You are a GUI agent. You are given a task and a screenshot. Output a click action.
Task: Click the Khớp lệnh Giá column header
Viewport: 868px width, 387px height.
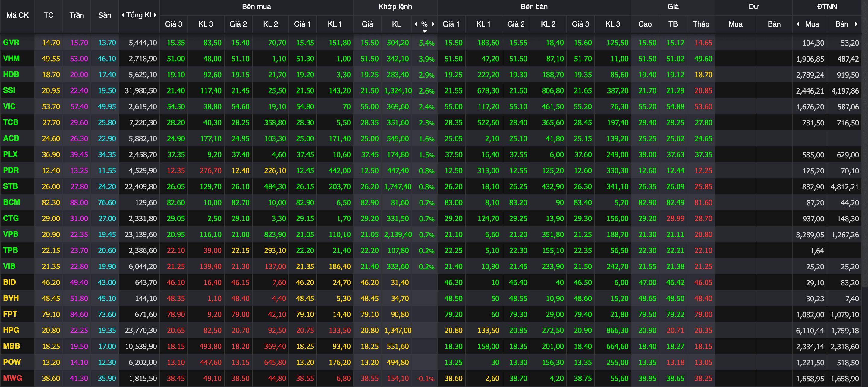[x=367, y=24]
